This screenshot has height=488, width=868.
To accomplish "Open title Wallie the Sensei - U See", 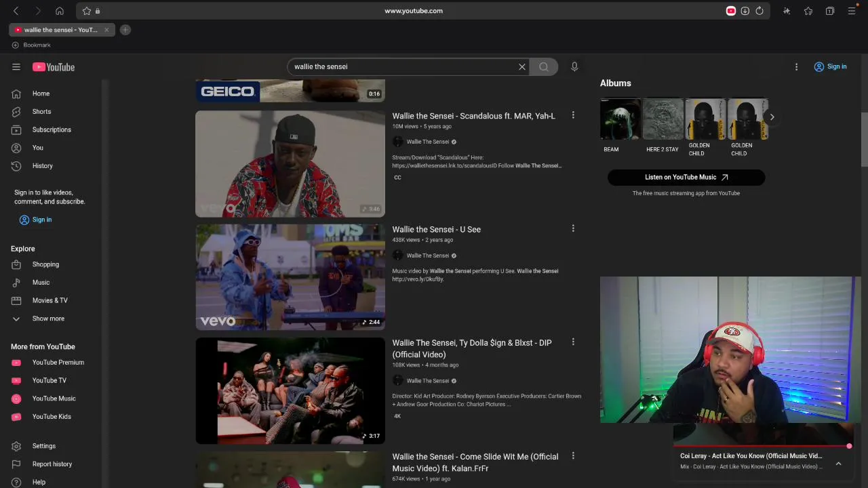I will coord(436,230).
